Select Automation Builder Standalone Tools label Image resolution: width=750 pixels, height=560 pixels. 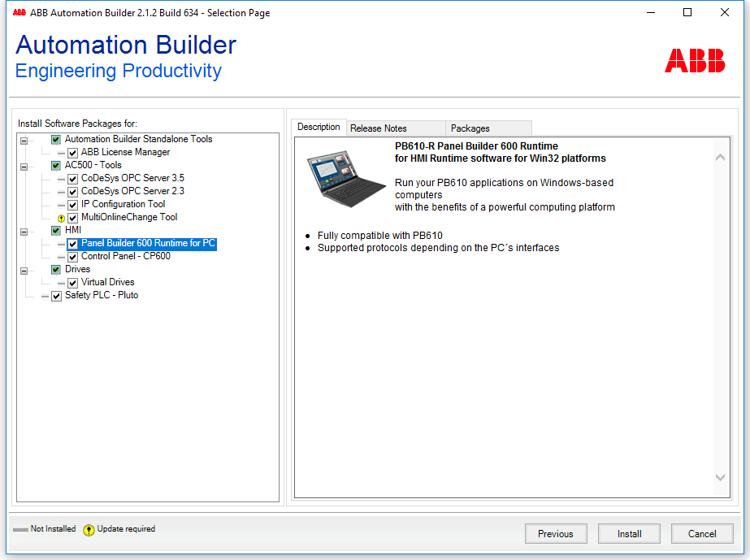pos(139,139)
